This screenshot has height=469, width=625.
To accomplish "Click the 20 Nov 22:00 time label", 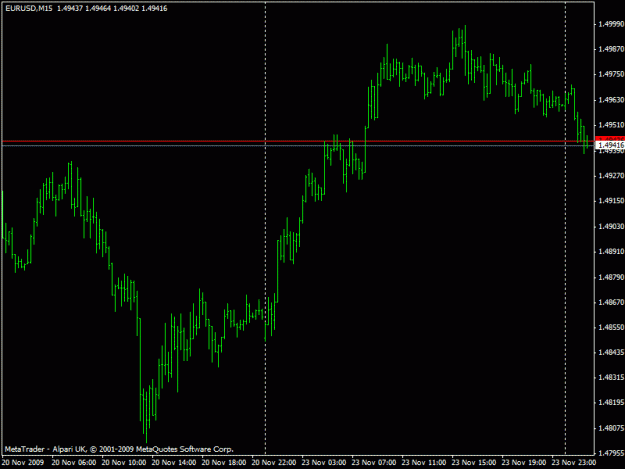I will click(x=274, y=463).
